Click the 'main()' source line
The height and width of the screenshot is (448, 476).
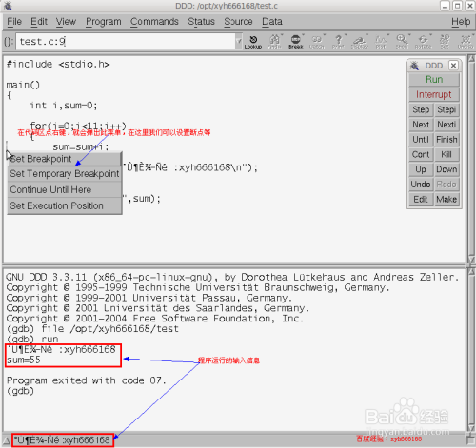(x=23, y=85)
